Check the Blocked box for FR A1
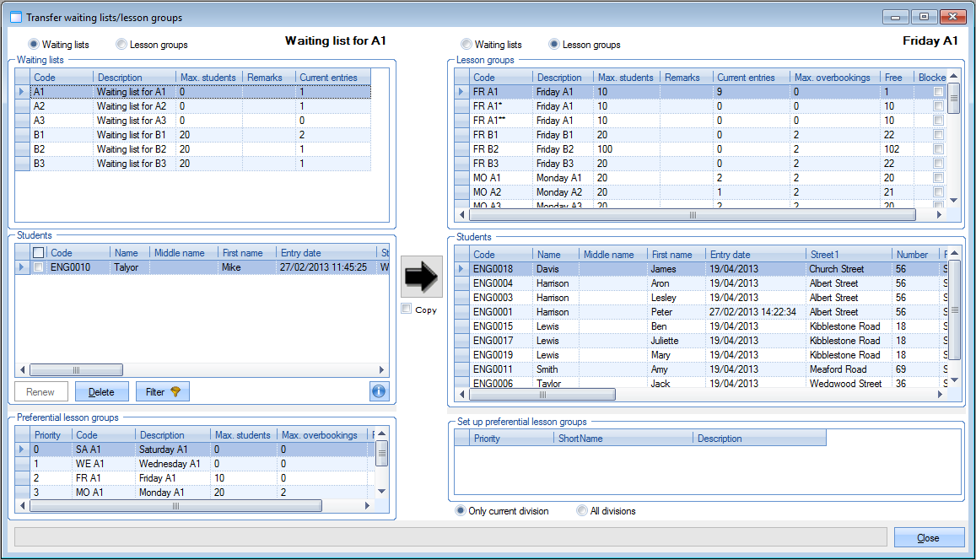 point(939,92)
